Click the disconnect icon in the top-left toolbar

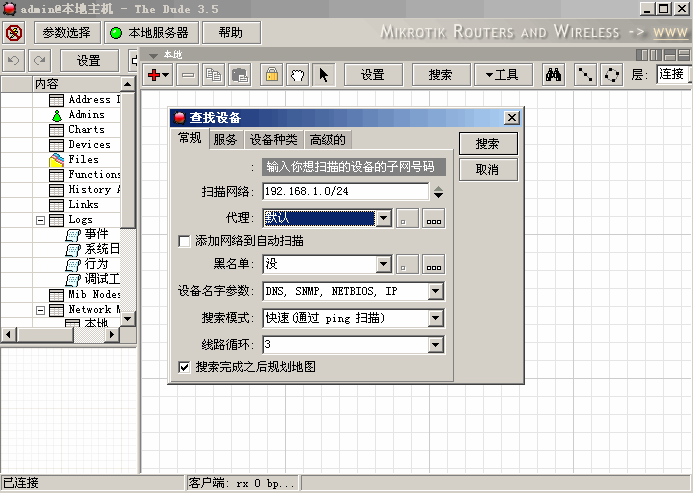[14, 33]
